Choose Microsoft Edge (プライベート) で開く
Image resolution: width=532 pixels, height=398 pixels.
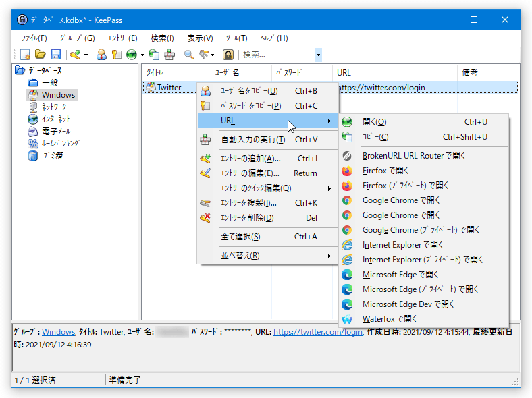[x=424, y=289]
